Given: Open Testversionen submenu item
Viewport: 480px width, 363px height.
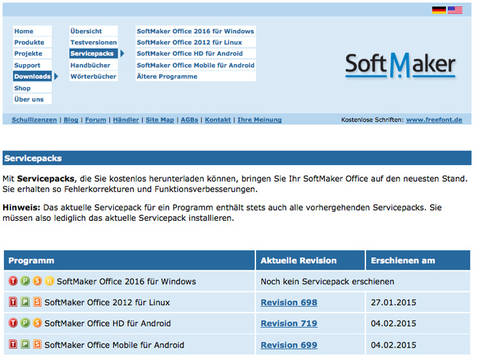Looking at the screenshot, I should pyautogui.click(x=94, y=42).
